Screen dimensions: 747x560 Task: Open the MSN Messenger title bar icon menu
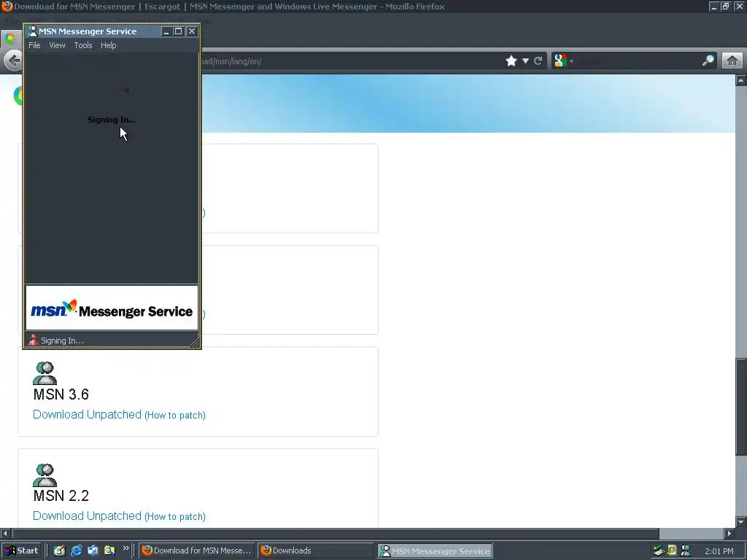click(x=32, y=31)
